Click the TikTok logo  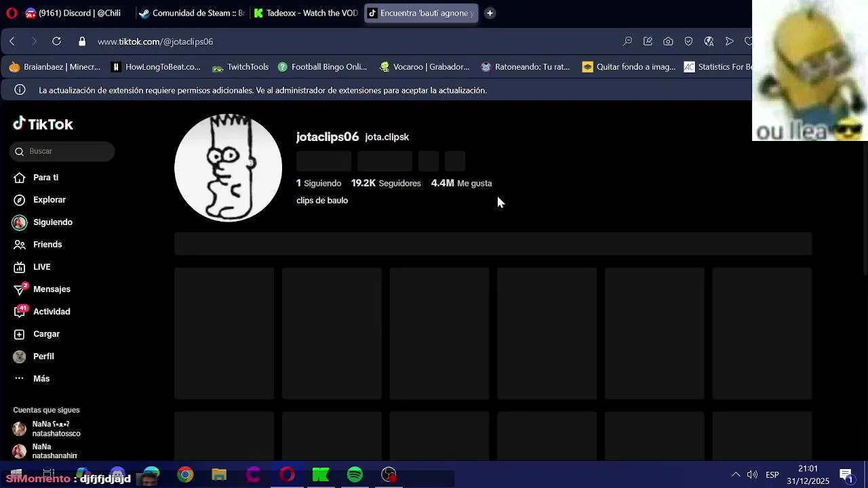43,124
